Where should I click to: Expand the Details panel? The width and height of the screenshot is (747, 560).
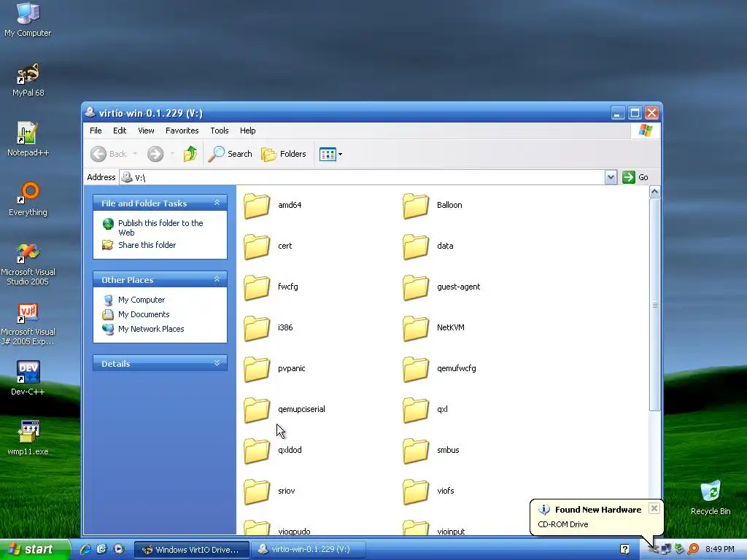pyautogui.click(x=217, y=363)
